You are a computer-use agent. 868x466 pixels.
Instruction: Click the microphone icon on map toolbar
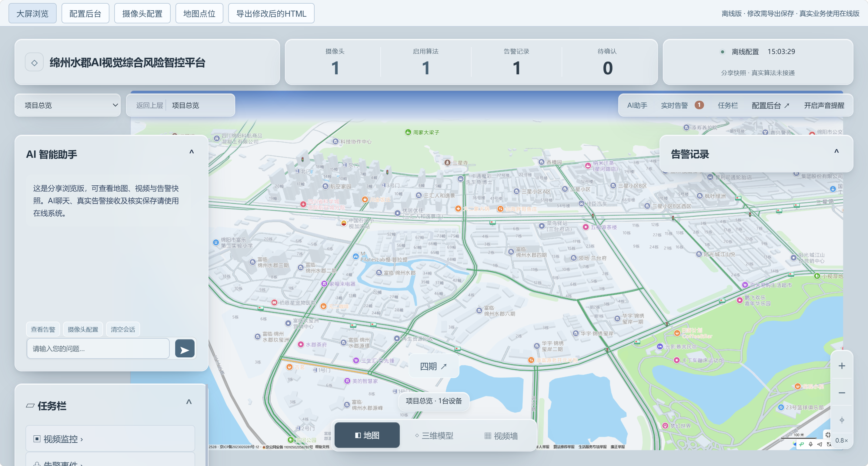[811, 444]
